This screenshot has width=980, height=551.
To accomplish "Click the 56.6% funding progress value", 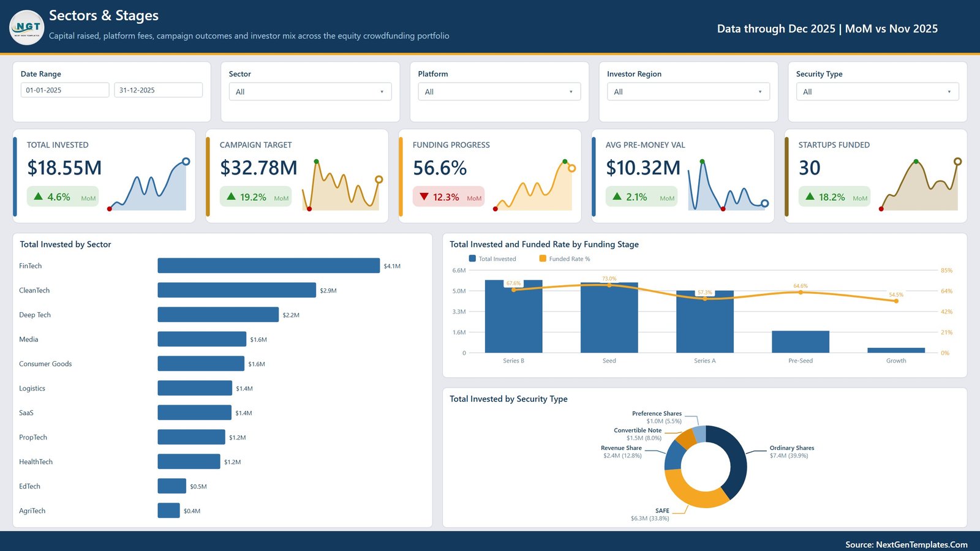I will click(x=440, y=168).
